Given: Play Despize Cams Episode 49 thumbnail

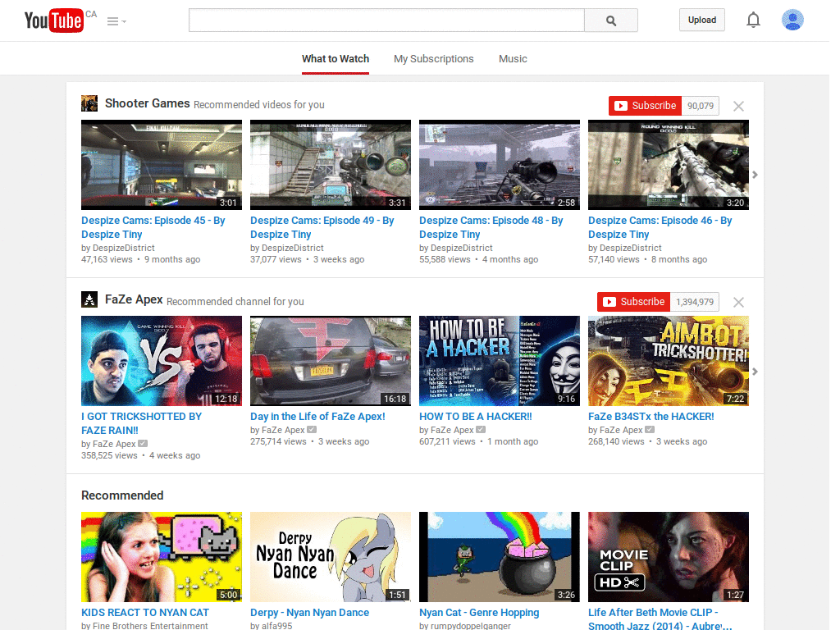Looking at the screenshot, I should point(331,164).
